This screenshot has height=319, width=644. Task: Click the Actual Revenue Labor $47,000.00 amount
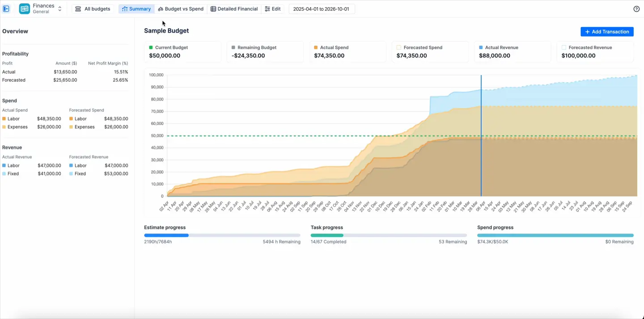point(49,165)
